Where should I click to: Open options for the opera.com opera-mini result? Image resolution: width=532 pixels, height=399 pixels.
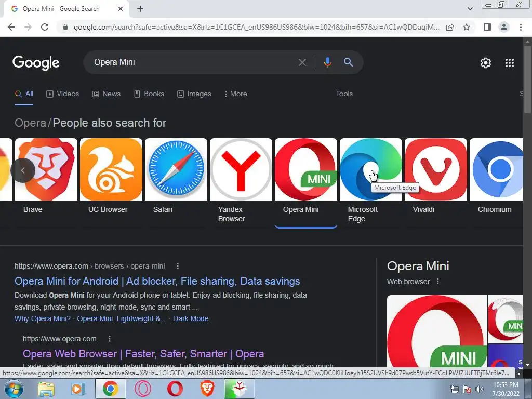click(x=178, y=266)
